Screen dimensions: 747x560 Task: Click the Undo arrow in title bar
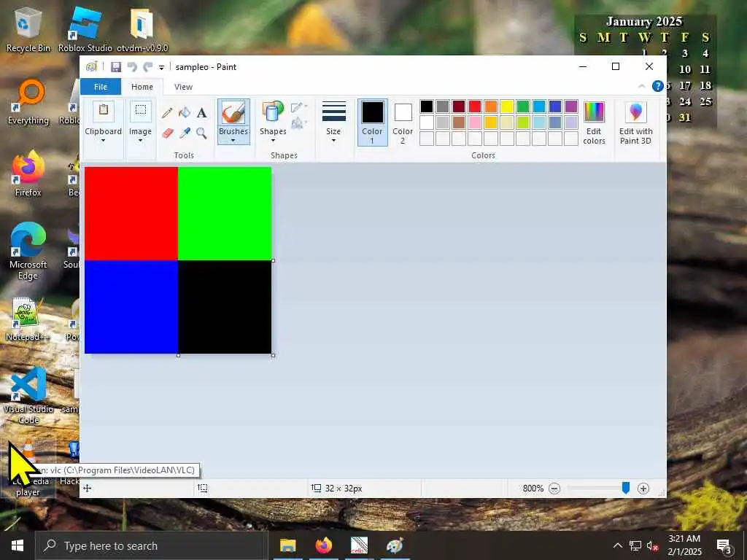[133, 67]
